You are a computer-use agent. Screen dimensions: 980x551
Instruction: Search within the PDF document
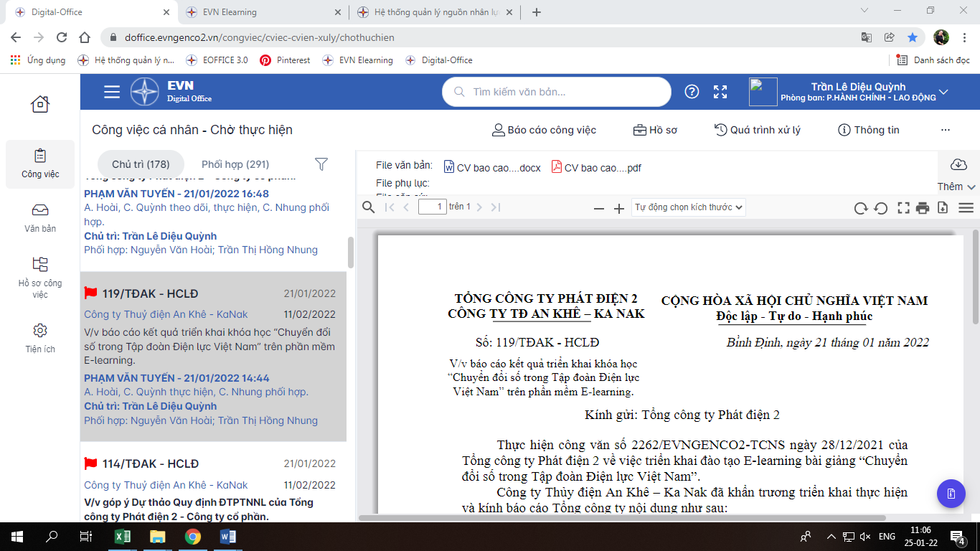point(368,207)
